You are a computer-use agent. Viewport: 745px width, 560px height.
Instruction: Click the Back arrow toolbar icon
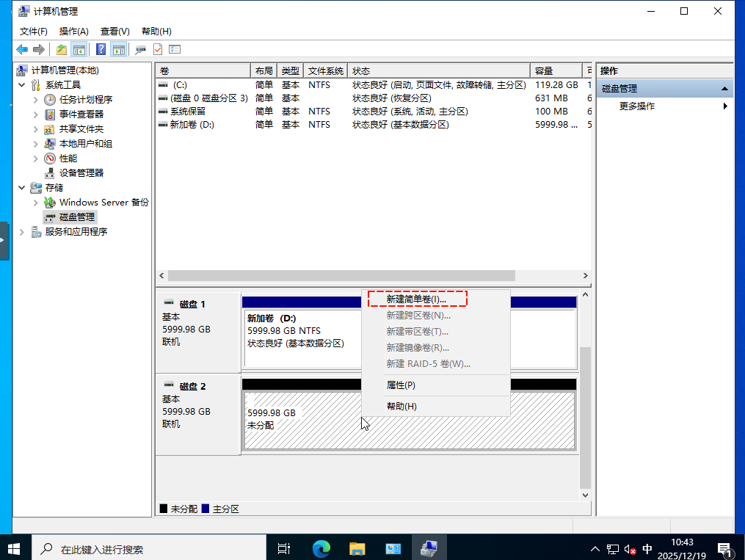tap(22, 49)
